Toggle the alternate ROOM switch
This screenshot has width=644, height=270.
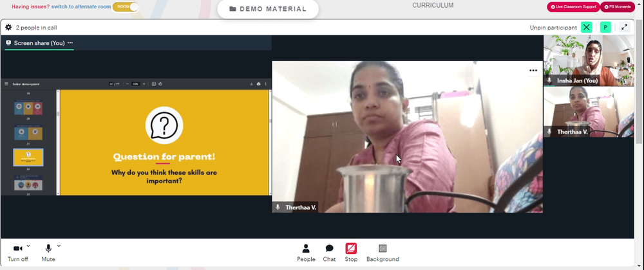(126, 7)
